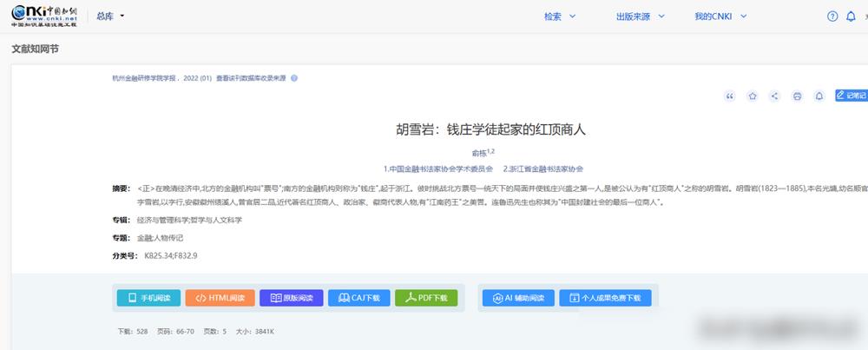Open help via question mark icon

pos(832,17)
